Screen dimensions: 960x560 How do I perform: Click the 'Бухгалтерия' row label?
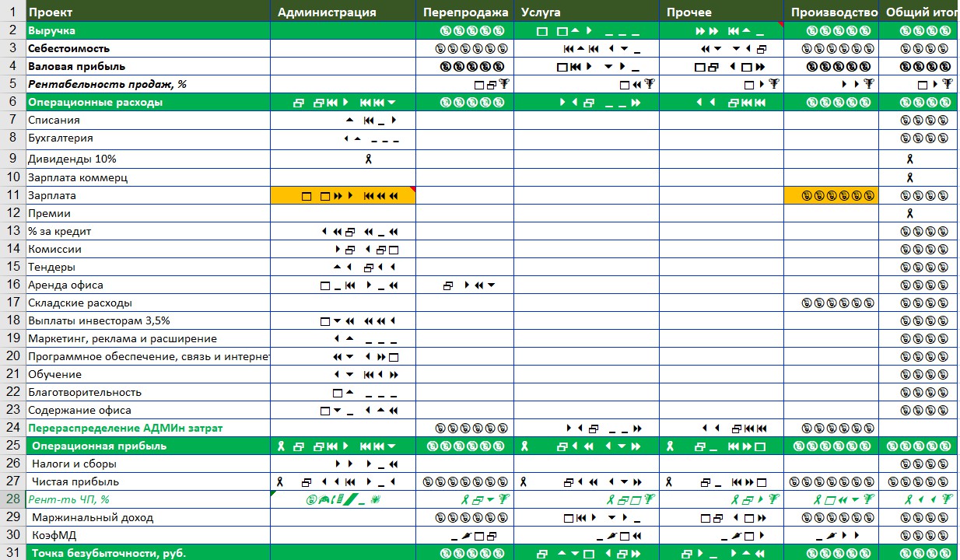(148, 138)
